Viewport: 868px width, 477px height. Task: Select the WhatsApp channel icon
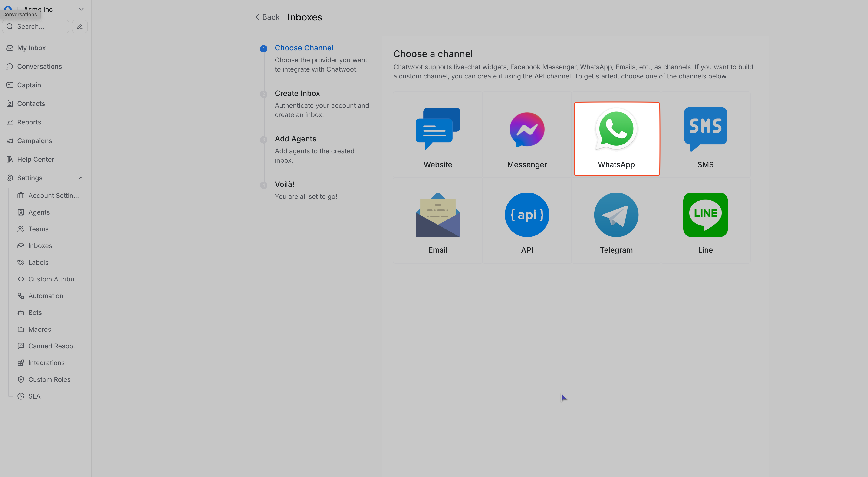(x=616, y=129)
